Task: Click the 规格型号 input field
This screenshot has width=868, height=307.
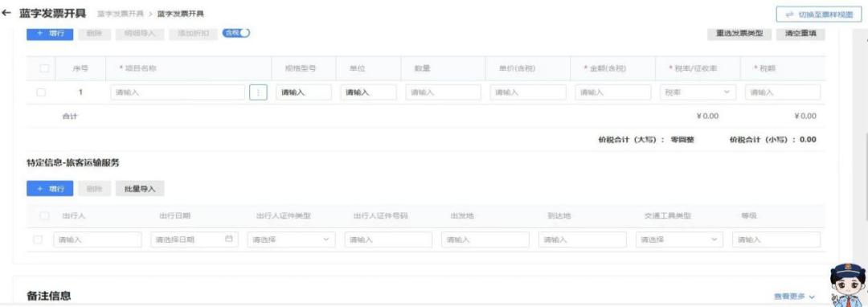Action: pyautogui.click(x=304, y=92)
